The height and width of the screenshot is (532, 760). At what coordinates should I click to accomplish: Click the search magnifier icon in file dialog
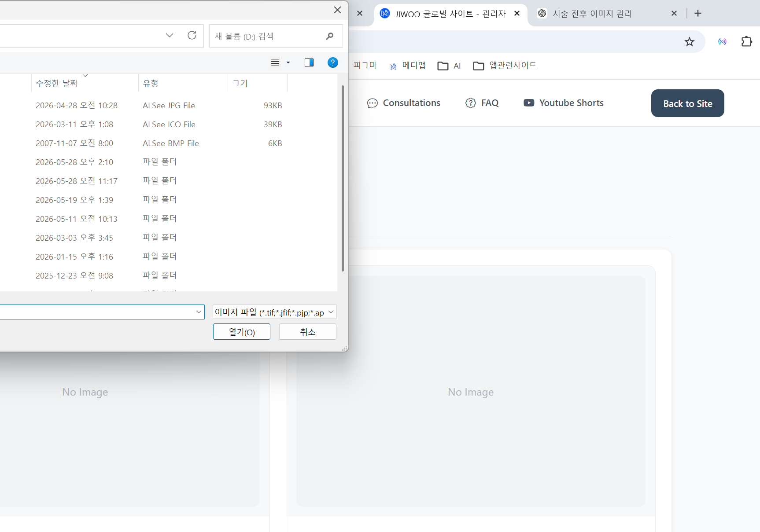tap(330, 36)
